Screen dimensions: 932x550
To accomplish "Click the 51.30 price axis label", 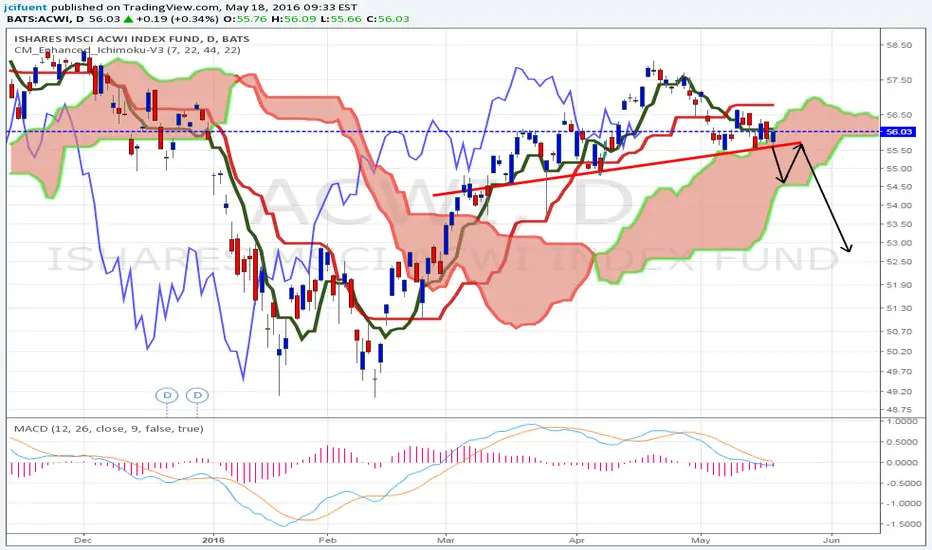I will click(898, 309).
